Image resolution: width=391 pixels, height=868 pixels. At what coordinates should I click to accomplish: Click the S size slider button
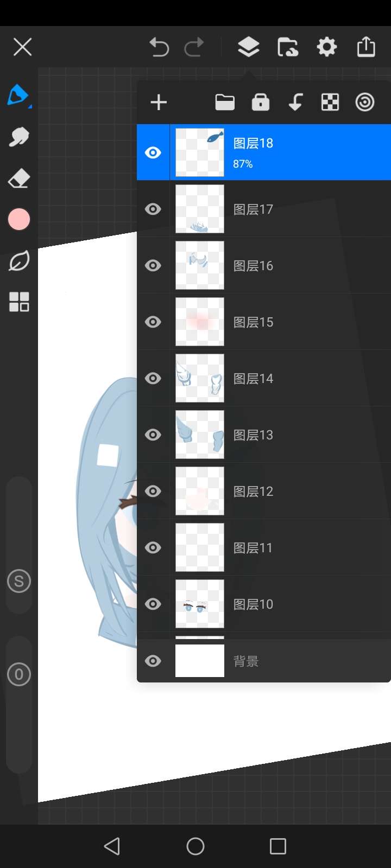(x=19, y=582)
